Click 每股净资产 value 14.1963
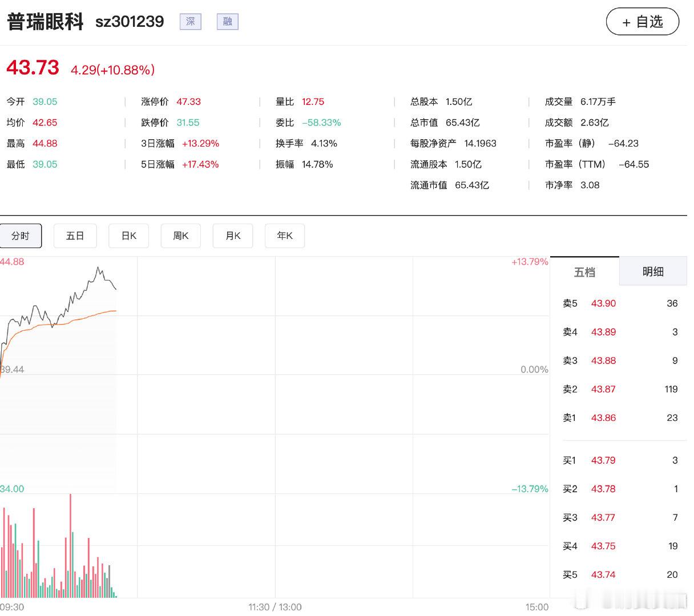The image size is (694, 616). 480,144
